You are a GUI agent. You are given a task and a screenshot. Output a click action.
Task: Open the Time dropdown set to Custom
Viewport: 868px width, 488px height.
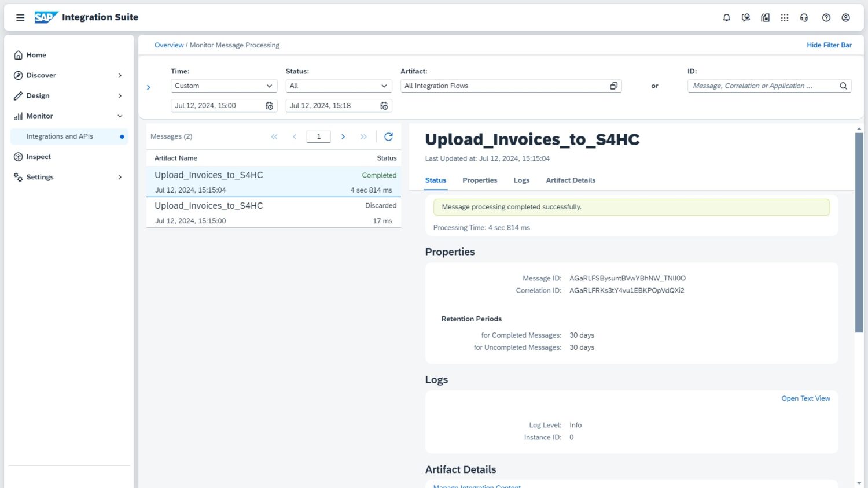pos(223,86)
